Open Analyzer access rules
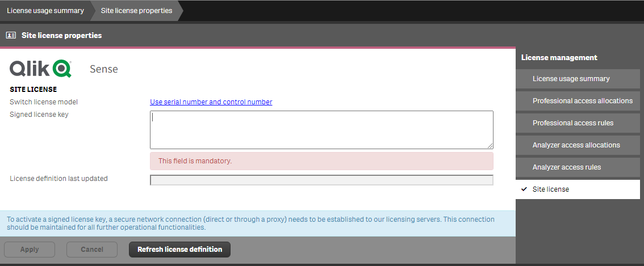Image resolution: width=644 pixels, height=266 pixels. [578, 167]
